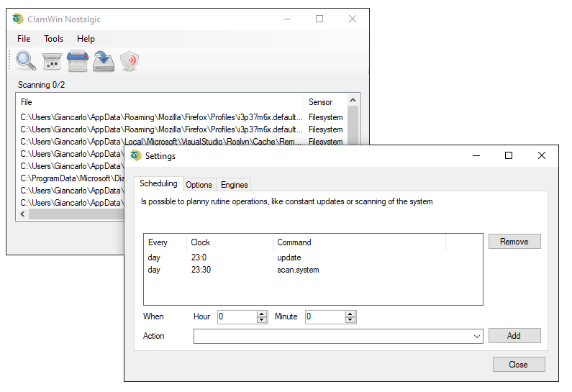Minimize the Settings window
Screen dimensions: 572x392
pos(476,155)
